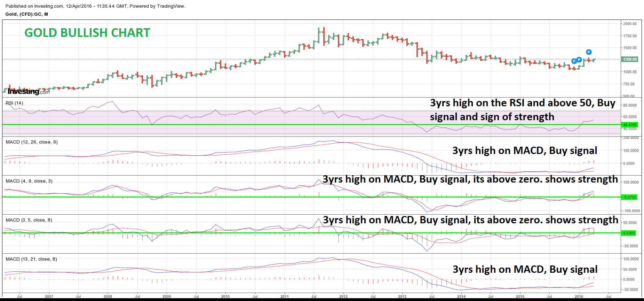Screen dimensions: 644x301
Task: Click the 1500.00 price axis label
Action: pyautogui.click(x=630, y=48)
